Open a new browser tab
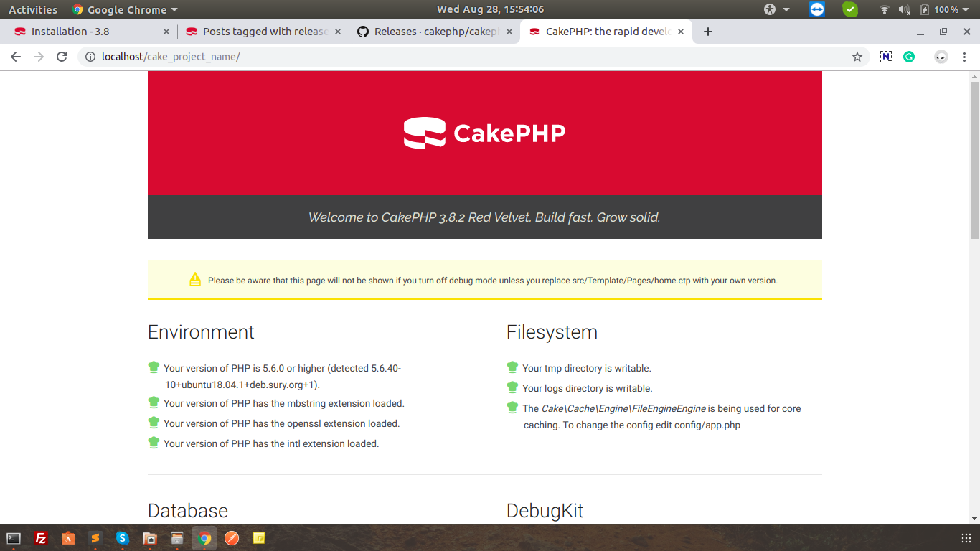980x551 pixels. pos(707,31)
